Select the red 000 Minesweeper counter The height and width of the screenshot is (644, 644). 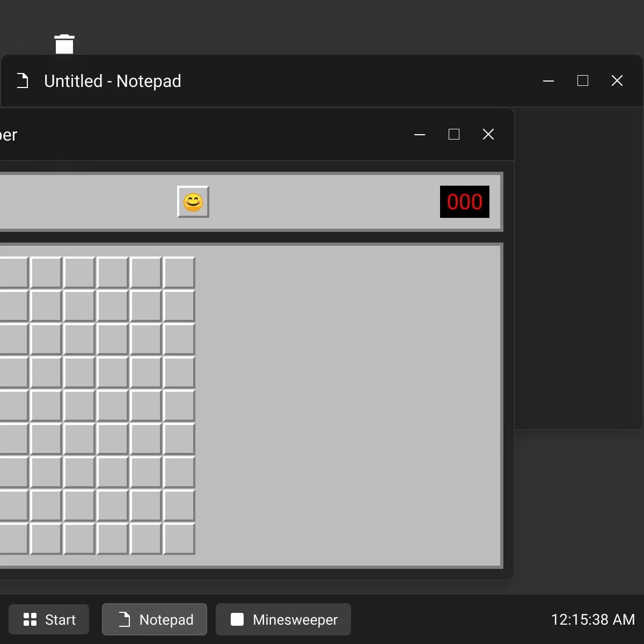point(465,202)
